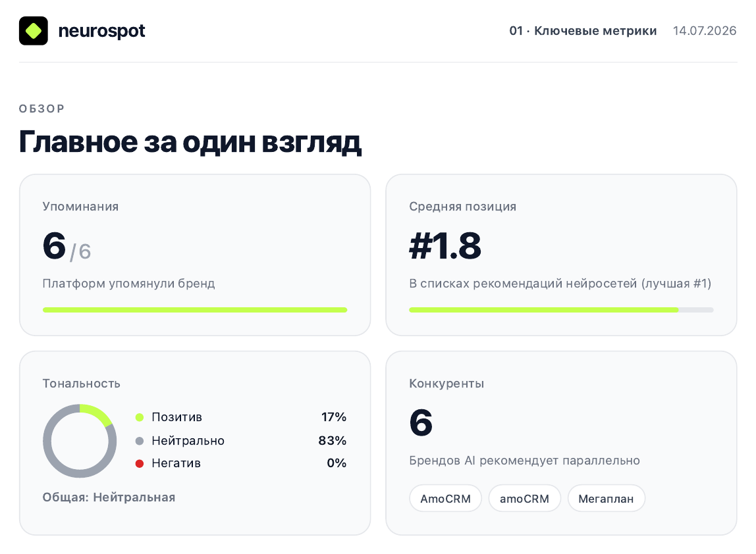
Task: Click the neurospot green diamond logo icon
Action: (34, 31)
